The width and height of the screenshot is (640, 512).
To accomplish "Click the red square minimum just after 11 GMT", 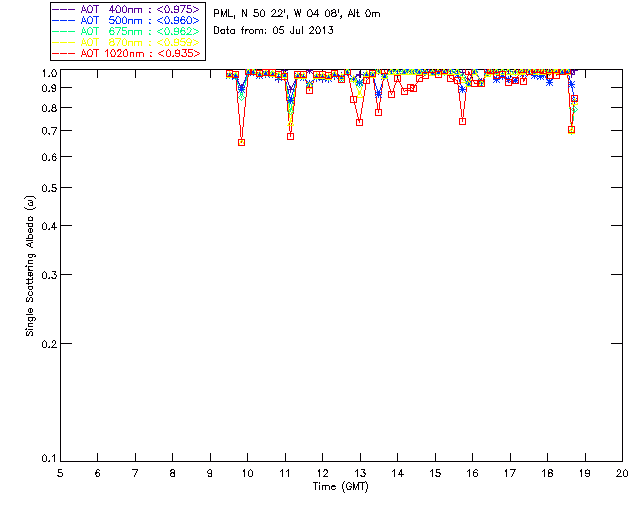I will point(290,136).
